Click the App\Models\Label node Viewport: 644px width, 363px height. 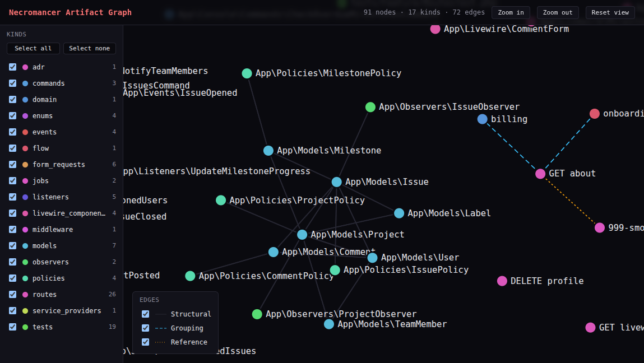pyautogui.click(x=399, y=213)
